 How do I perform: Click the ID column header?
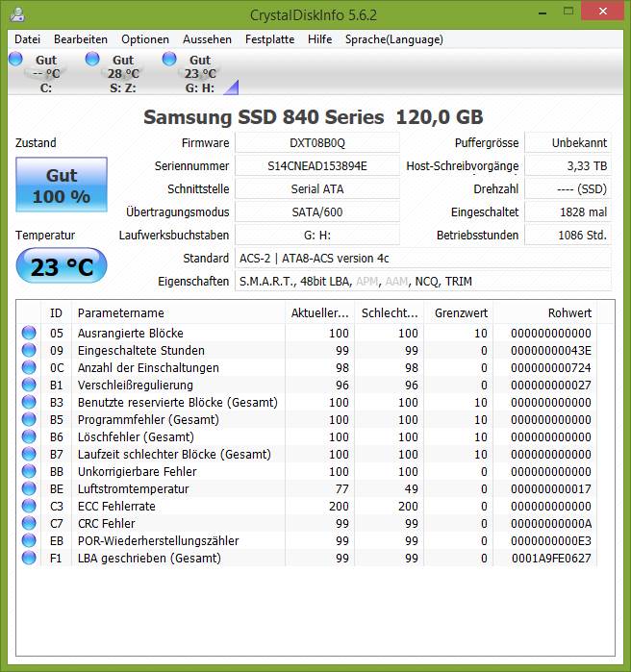click(x=56, y=312)
